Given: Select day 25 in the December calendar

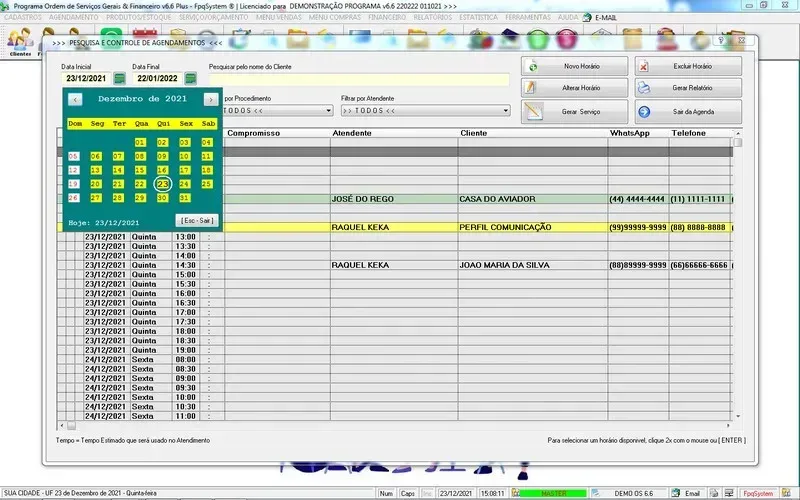Looking at the screenshot, I should click(x=207, y=184).
